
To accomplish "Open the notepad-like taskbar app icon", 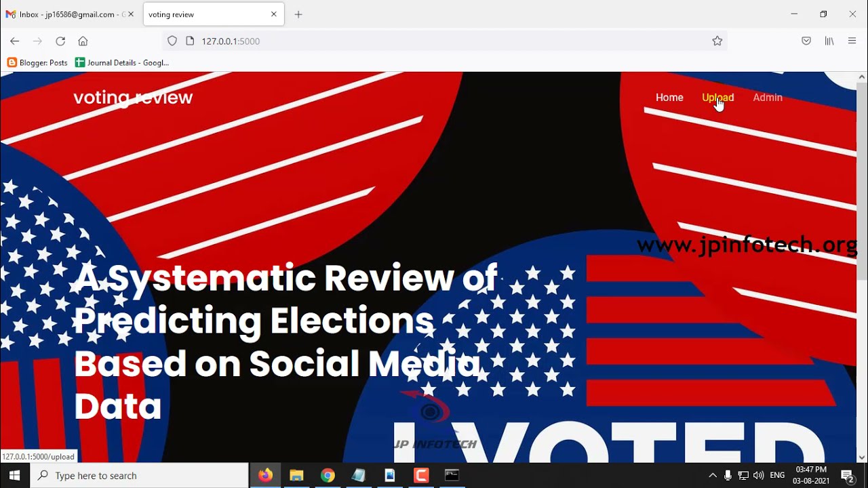I will (359, 476).
